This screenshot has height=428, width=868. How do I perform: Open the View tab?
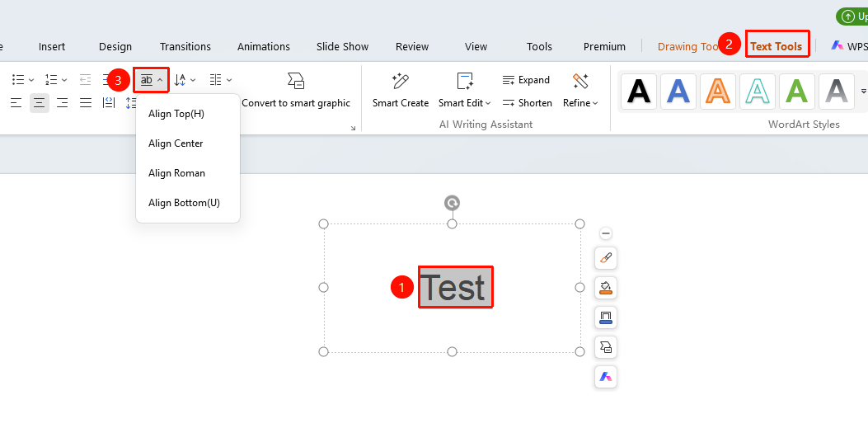[476, 46]
